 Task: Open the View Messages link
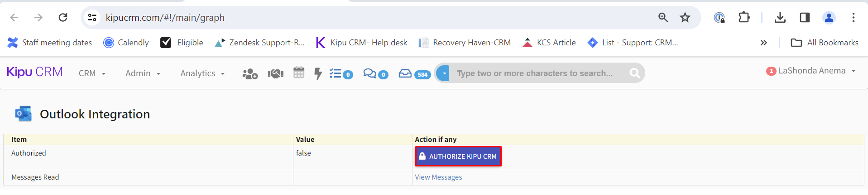[438, 177]
